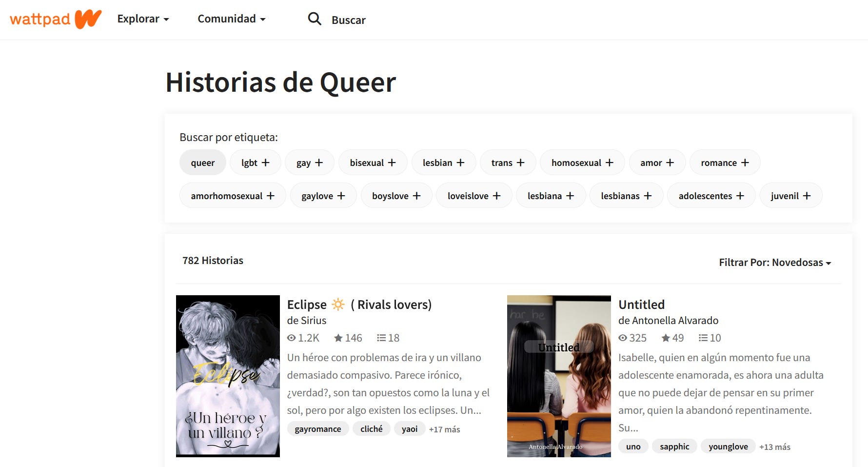868x467 pixels.
Task: Click the 'Buscar por etiqueta:' label
Action: click(x=229, y=138)
